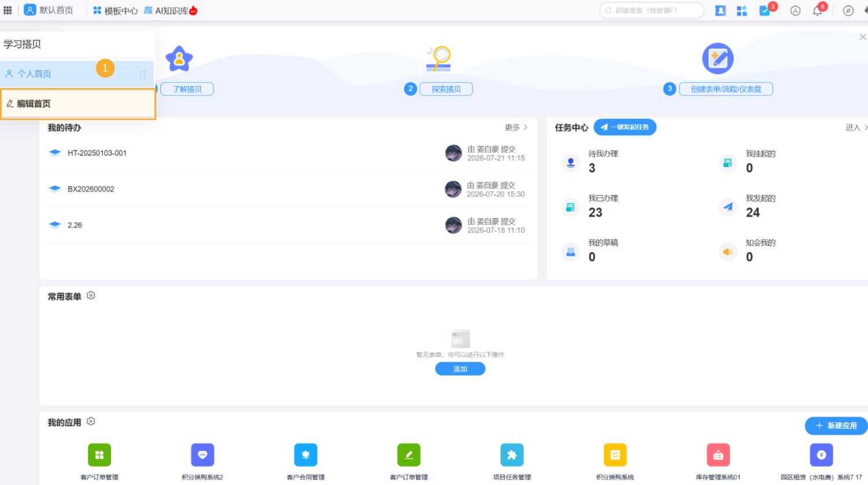Screen dimensions: 868x485
Task: Click 一键发起任务 button
Action: click(x=625, y=127)
